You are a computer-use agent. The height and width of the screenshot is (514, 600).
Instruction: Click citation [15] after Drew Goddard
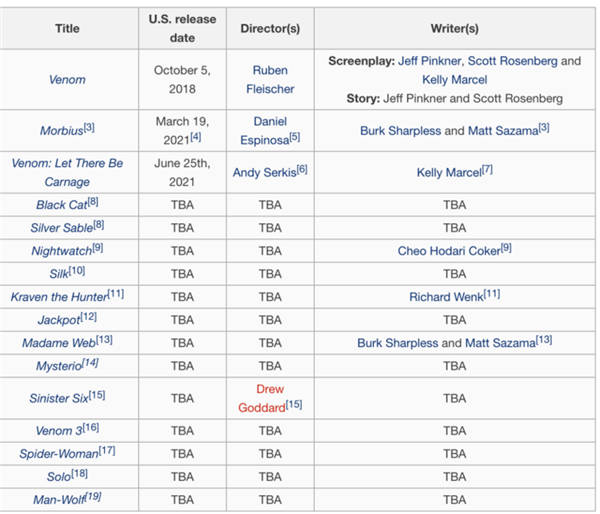coord(294,404)
